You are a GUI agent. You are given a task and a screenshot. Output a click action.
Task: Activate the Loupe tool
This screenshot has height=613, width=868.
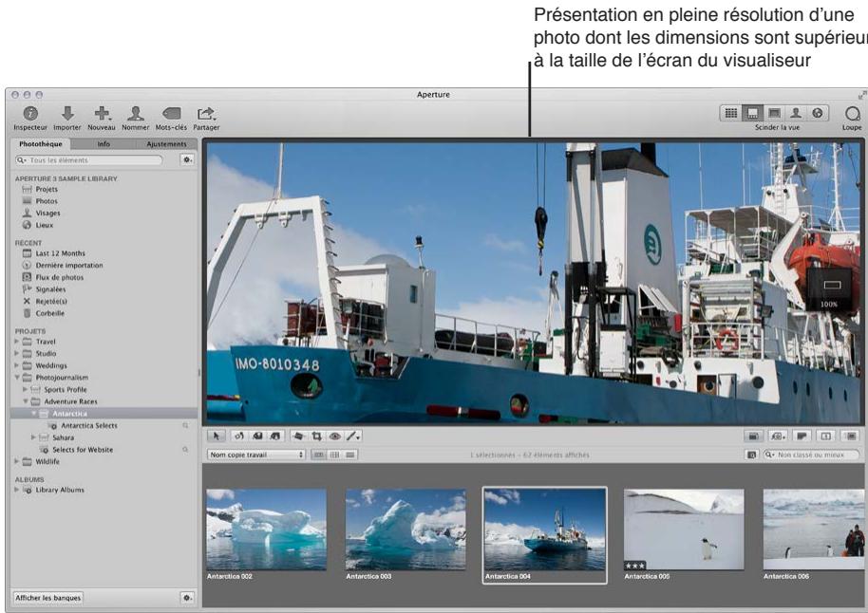pyautogui.click(x=852, y=118)
